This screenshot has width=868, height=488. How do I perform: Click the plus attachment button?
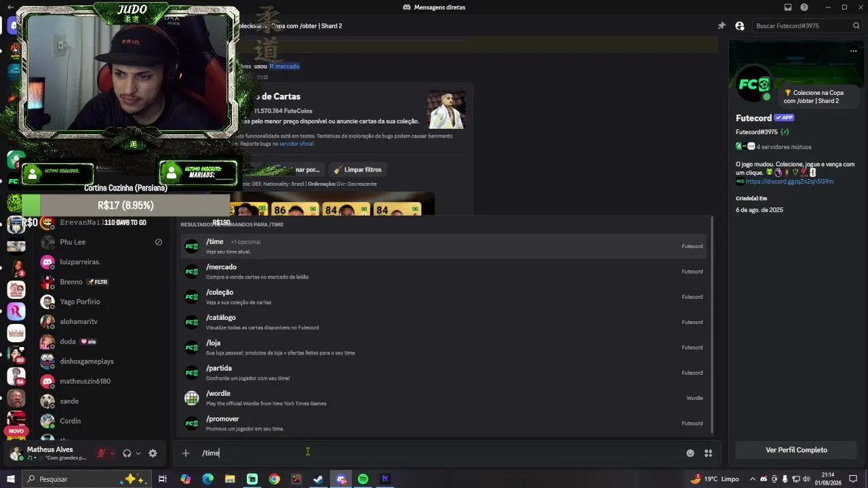point(186,453)
